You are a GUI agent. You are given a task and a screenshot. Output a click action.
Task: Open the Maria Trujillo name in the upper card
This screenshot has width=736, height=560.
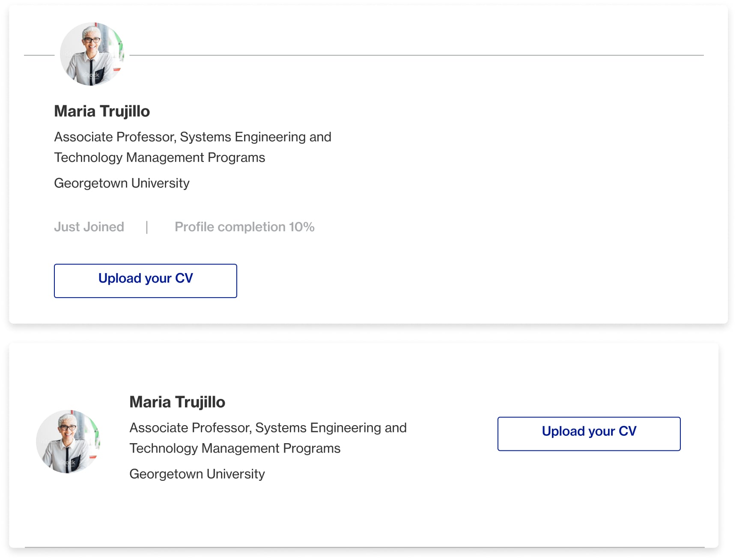[x=102, y=111]
